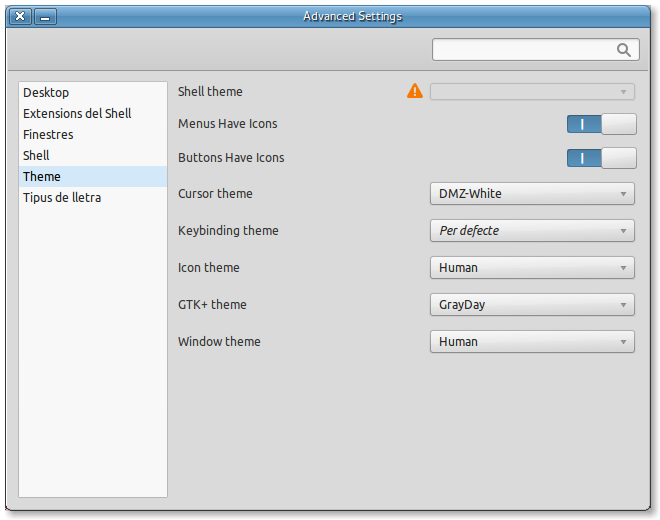Open the GTK+ theme dropdown showing GrayDay
Screen dimensions: 660x520
tap(532, 305)
